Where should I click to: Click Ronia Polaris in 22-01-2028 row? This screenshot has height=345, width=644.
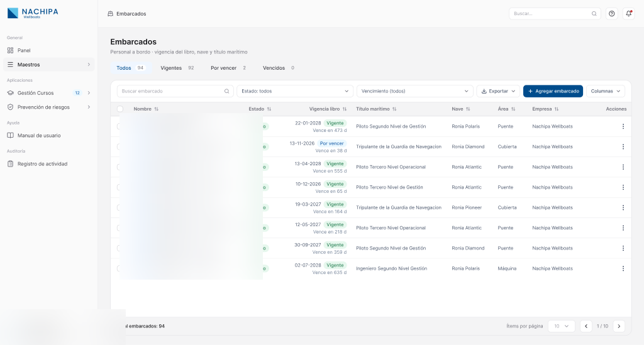pos(466,126)
